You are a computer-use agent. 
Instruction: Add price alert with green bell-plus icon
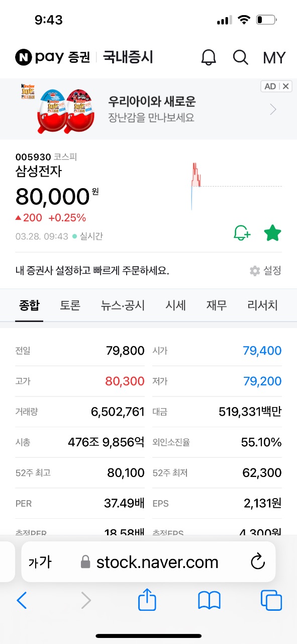pyautogui.click(x=242, y=233)
